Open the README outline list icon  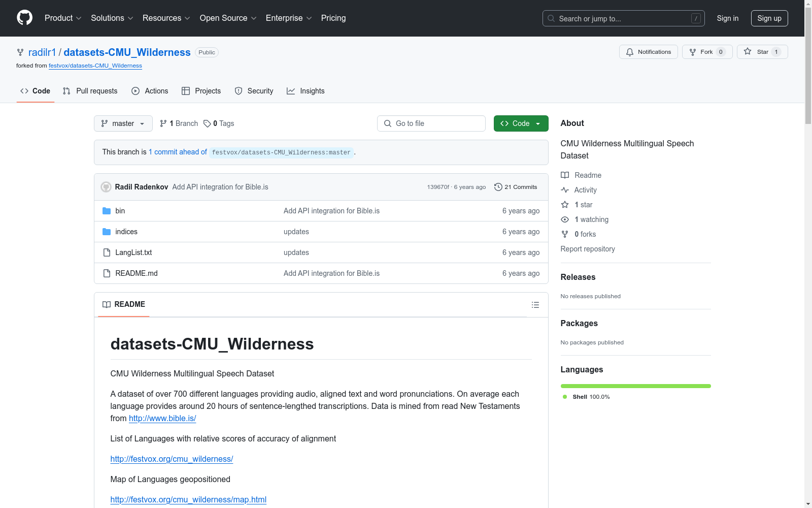[x=535, y=305]
